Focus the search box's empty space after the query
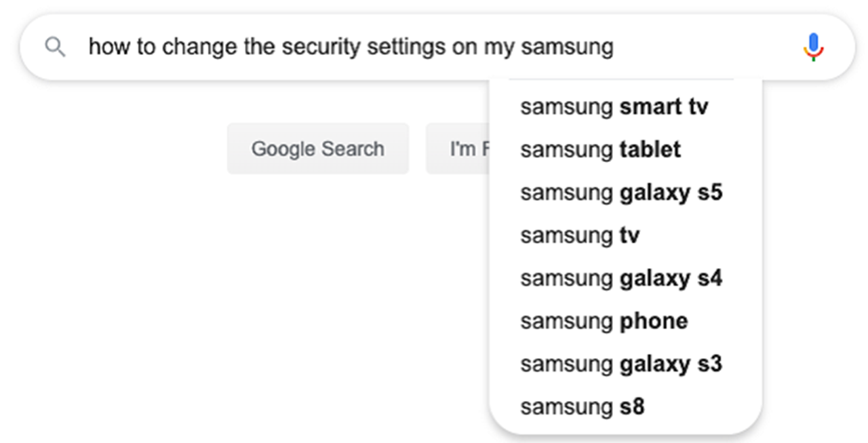This screenshot has width=868, height=443. tap(705, 47)
